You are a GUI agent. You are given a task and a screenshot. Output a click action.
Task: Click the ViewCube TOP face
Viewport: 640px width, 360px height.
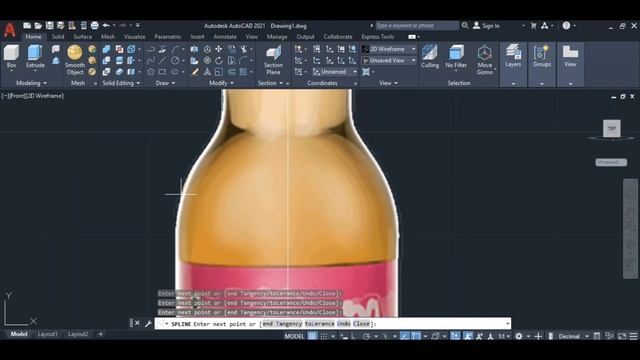pyautogui.click(x=611, y=128)
